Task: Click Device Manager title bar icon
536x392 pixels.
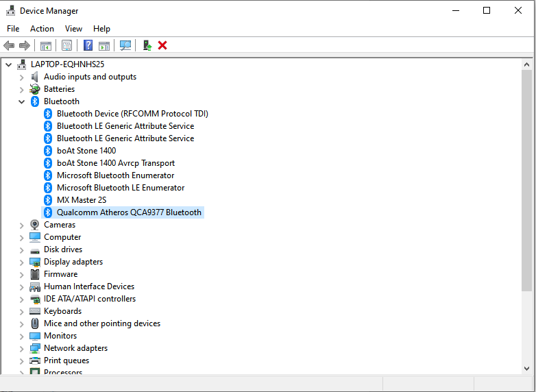Action: click(10, 10)
